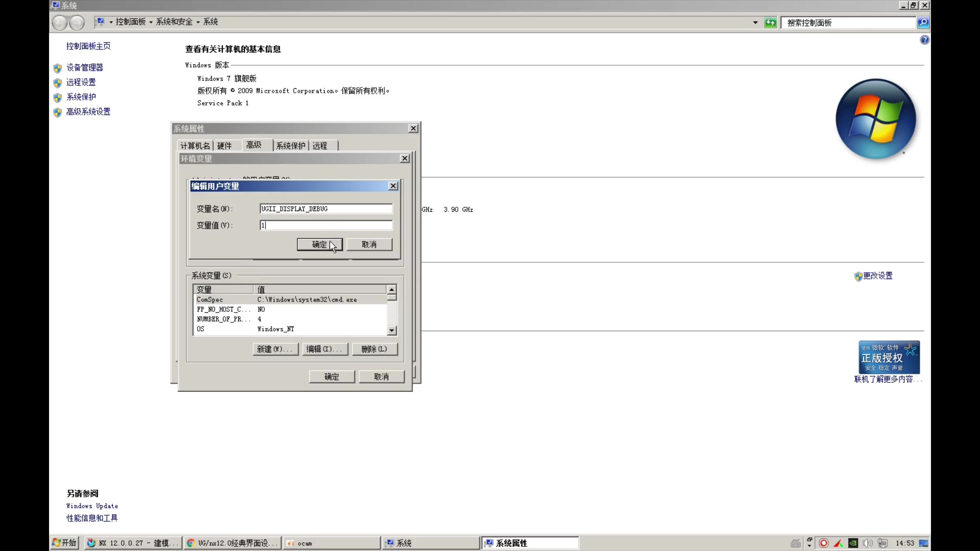This screenshot has width=980, height=551.
Task: Confirm the variable with 确定 button
Action: pos(320,244)
